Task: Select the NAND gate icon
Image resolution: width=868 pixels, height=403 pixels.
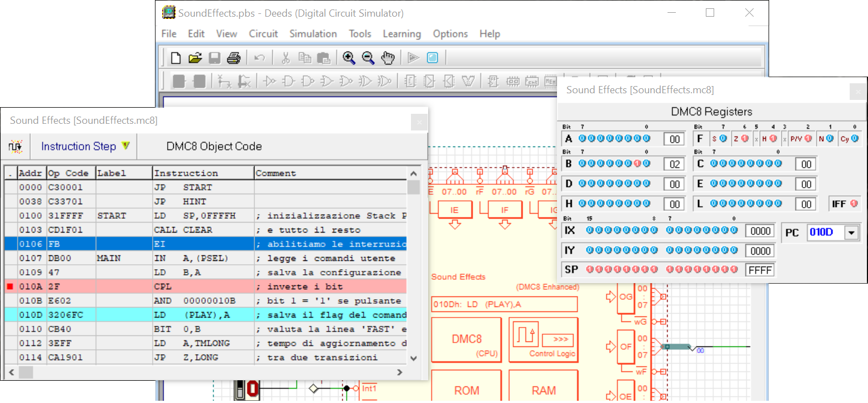Action: (308, 82)
